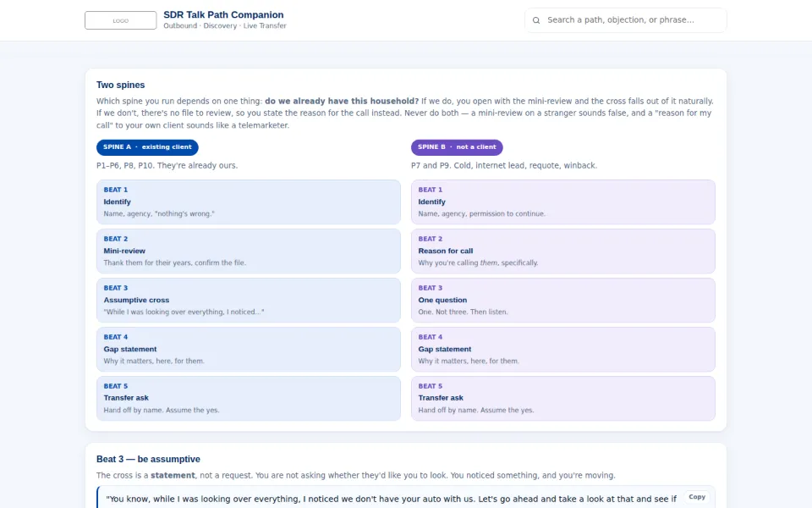Image resolution: width=812 pixels, height=508 pixels.
Task: Click "Name, agency, permission to continue." text
Action: (481, 213)
